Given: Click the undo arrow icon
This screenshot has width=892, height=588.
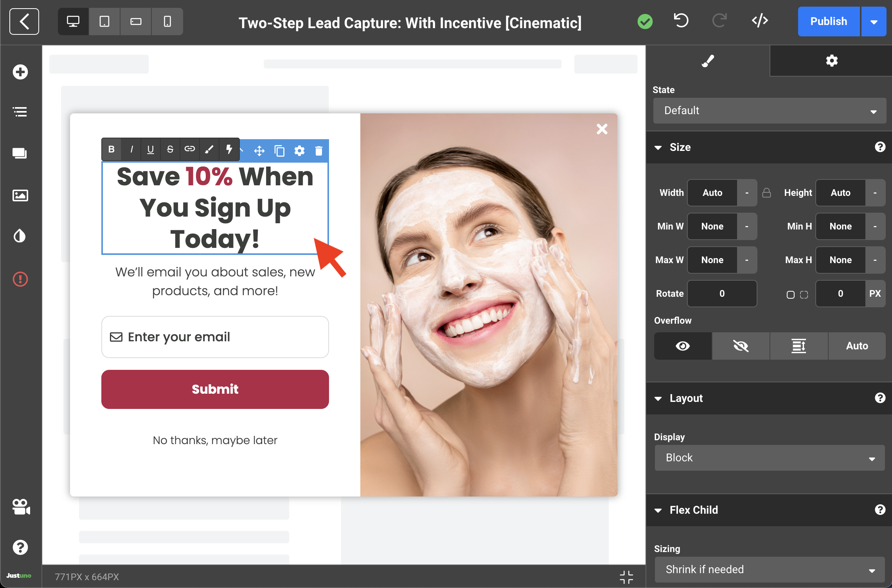Looking at the screenshot, I should [x=681, y=21].
